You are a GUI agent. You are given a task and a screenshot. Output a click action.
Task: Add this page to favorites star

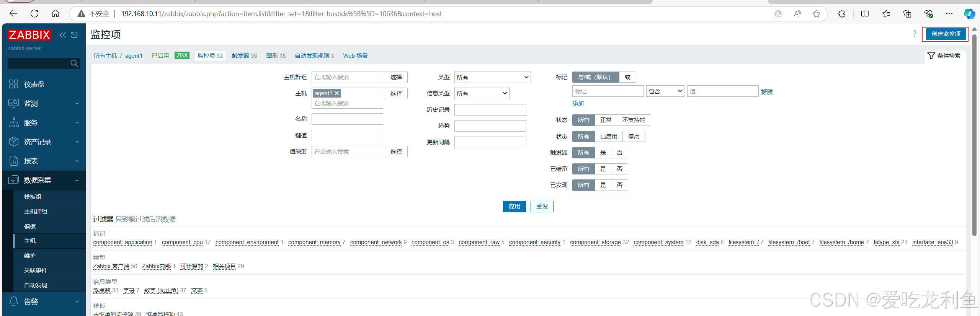coord(817,14)
